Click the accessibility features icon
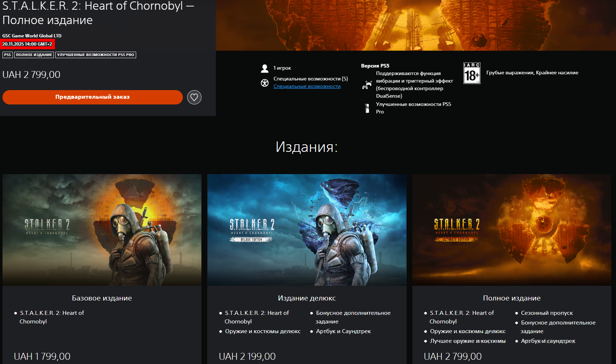This screenshot has width=616, height=364. pyautogui.click(x=265, y=83)
